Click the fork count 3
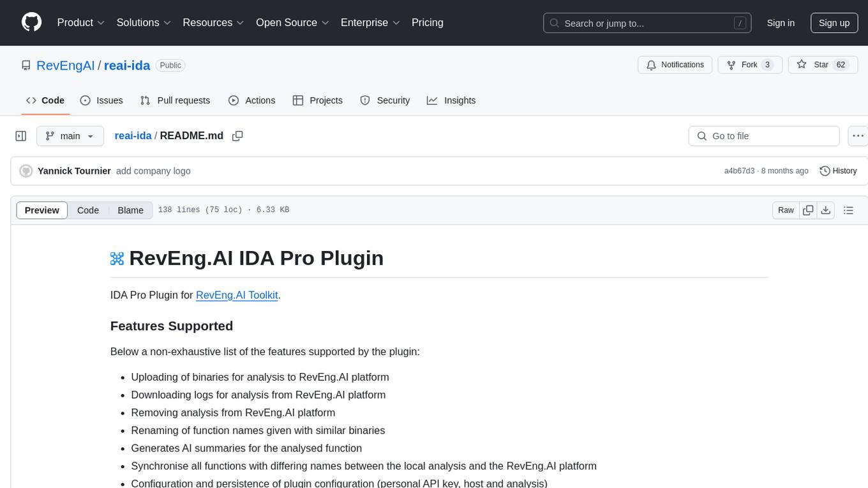The image size is (868, 488). [768, 65]
